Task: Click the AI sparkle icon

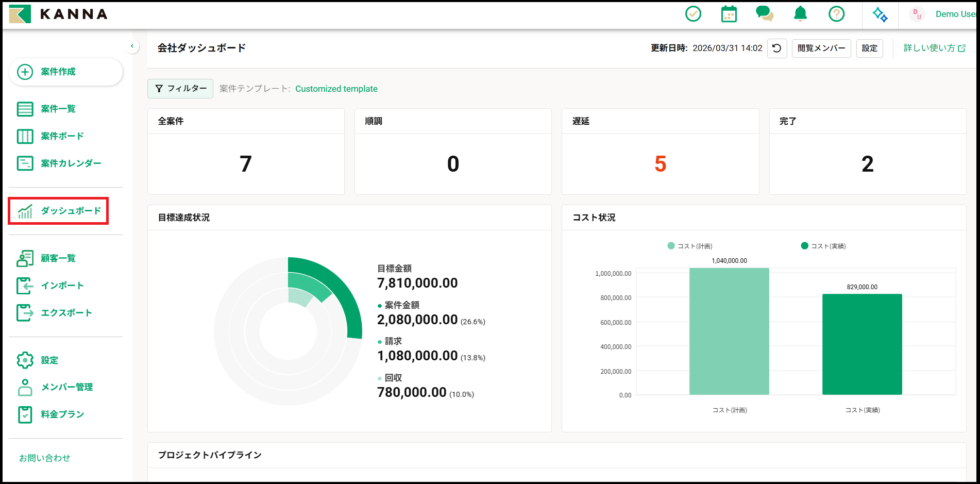Action: [880, 14]
